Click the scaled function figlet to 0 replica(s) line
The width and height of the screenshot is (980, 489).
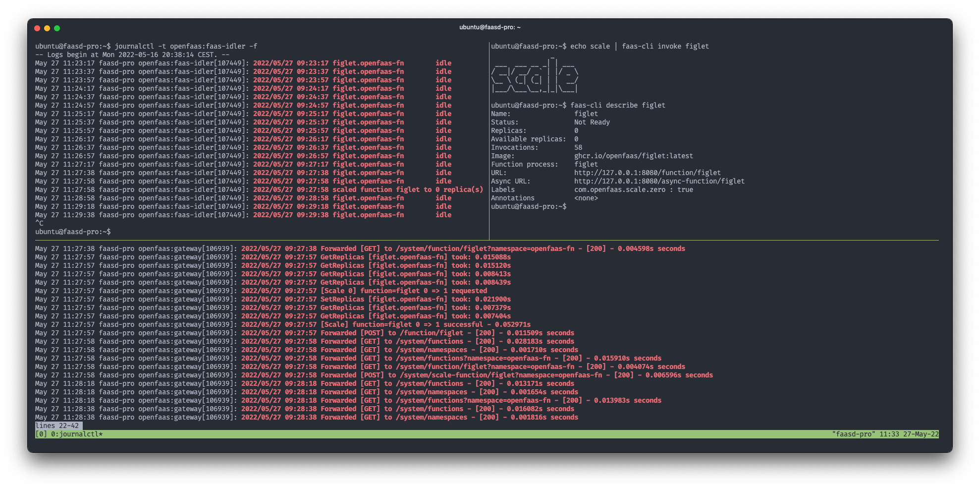click(x=259, y=189)
